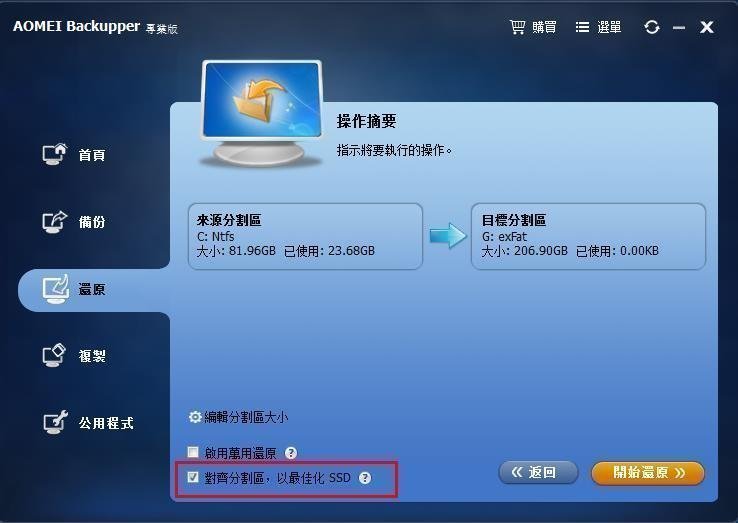Image resolution: width=738 pixels, height=523 pixels.
Task: Open help icon next to SSD alignment option
Action: tap(365, 478)
